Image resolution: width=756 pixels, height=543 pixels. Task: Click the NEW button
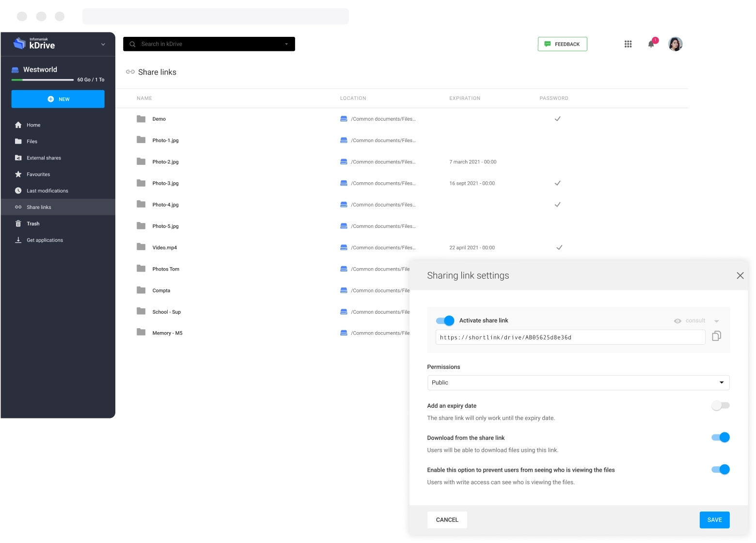click(58, 99)
